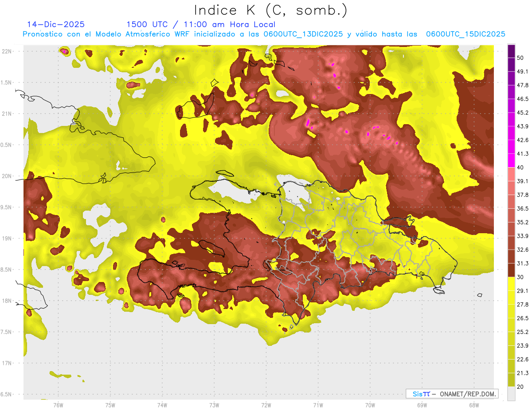Screen dimensions: 532x411
Task: Click the map title "Indice K (C, somb.)"
Action: click(270, 10)
